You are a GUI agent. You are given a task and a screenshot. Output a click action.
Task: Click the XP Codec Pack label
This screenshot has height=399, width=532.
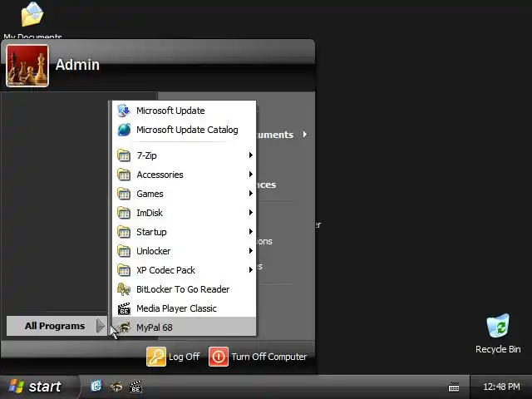pos(166,270)
